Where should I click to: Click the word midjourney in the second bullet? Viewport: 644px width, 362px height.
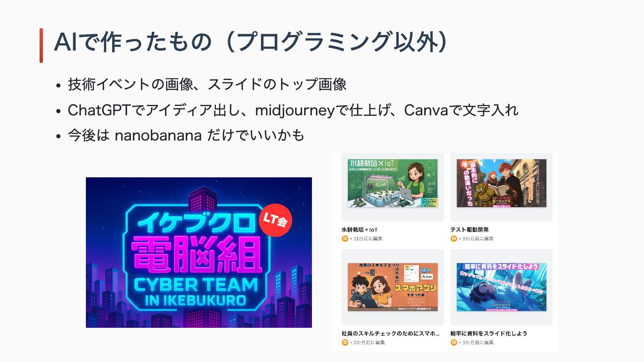tap(295, 110)
